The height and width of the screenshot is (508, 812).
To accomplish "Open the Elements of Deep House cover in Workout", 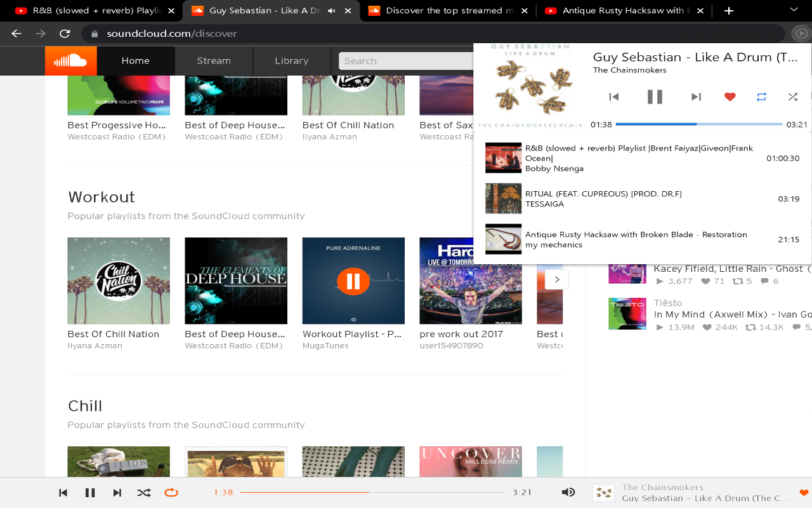I will pyautogui.click(x=236, y=281).
